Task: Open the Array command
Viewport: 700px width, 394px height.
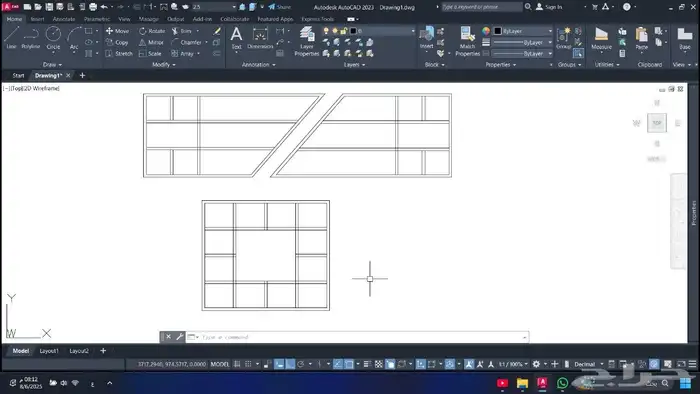Action: tap(183, 54)
